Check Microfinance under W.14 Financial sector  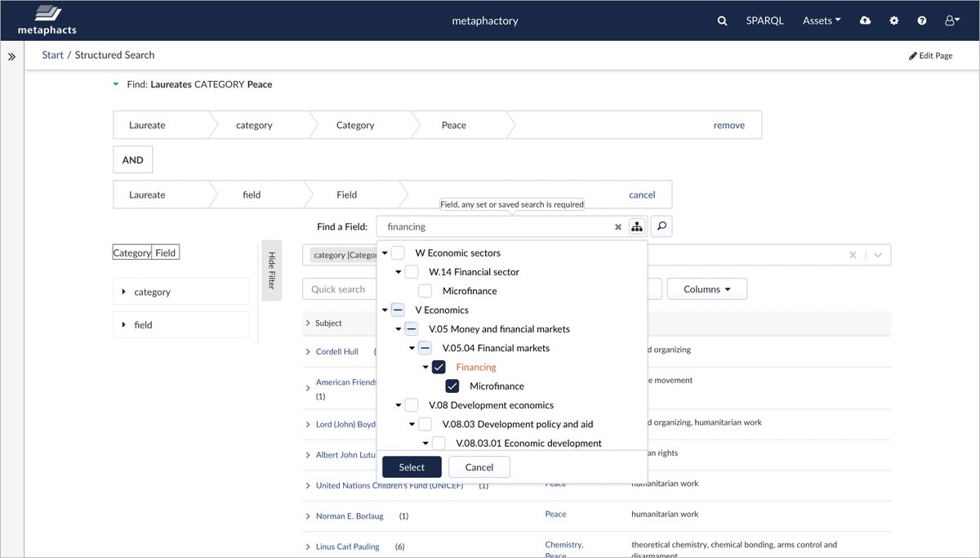(425, 291)
